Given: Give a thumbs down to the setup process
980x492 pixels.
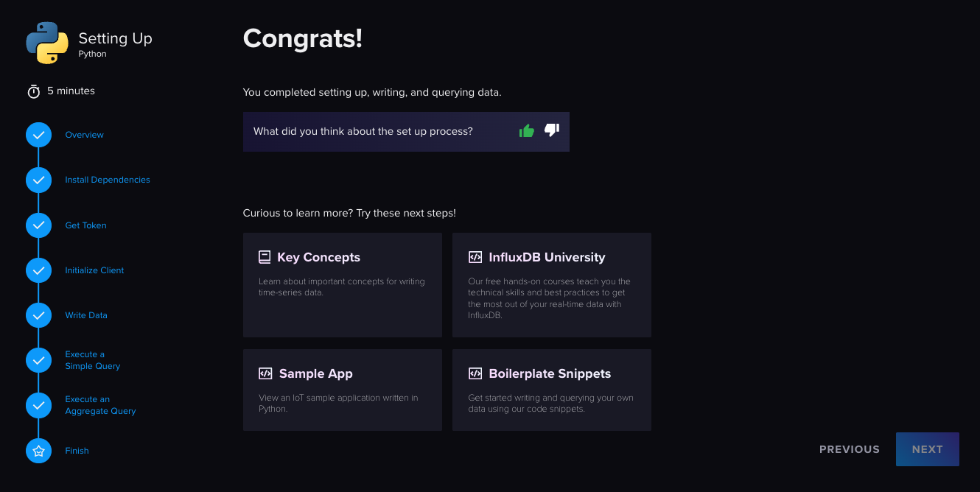Looking at the screenshot, I should 551,130.
